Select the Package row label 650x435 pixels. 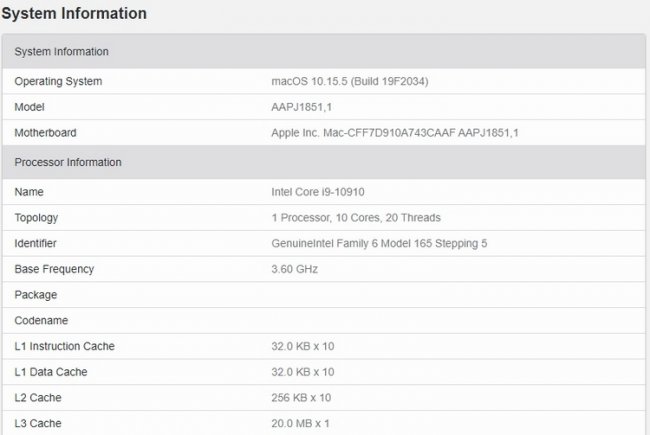36,295
